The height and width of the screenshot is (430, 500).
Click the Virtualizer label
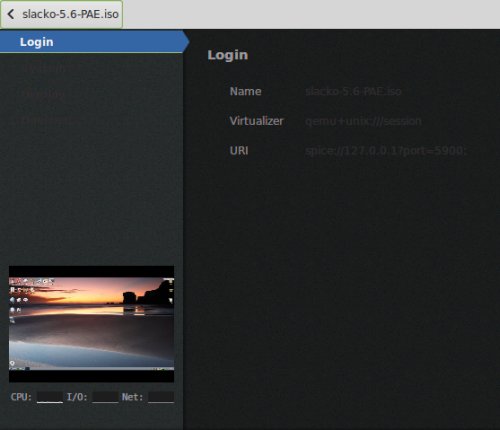coord(256,121)
